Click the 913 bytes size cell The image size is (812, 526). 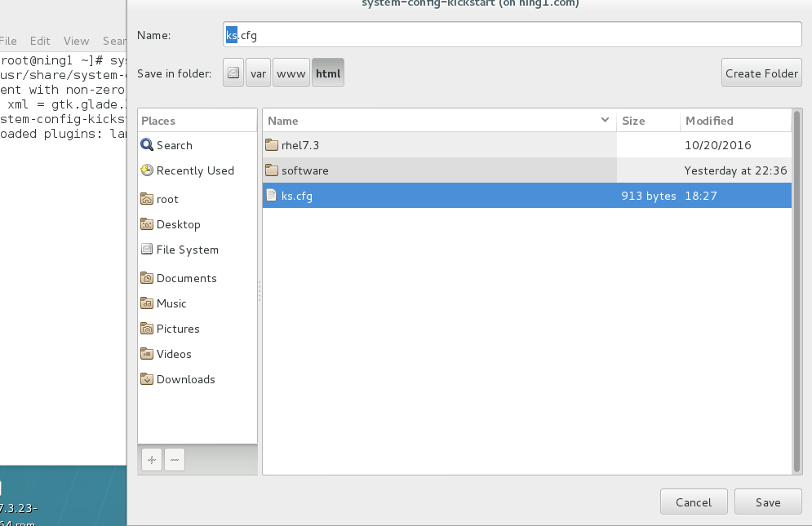(x=648, y=197)
